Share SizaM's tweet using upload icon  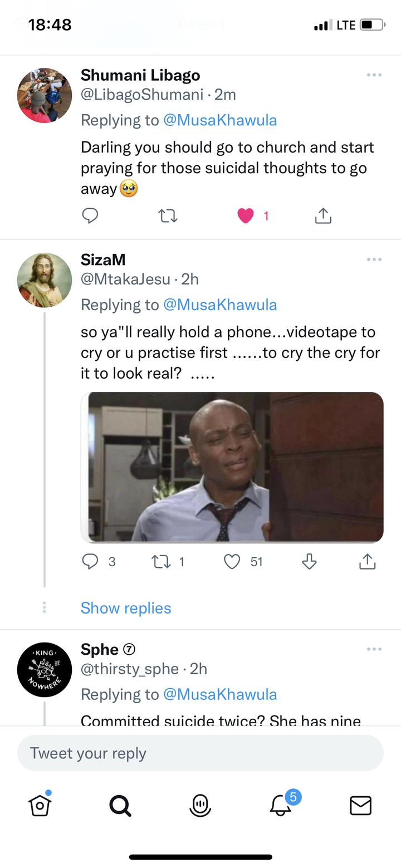[367, 561]
